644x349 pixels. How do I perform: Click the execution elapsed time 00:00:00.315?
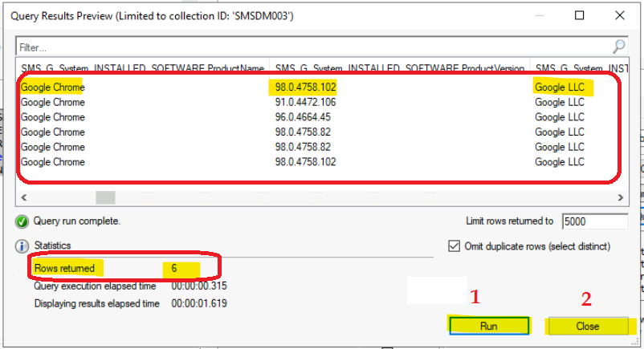pos(199,286)
